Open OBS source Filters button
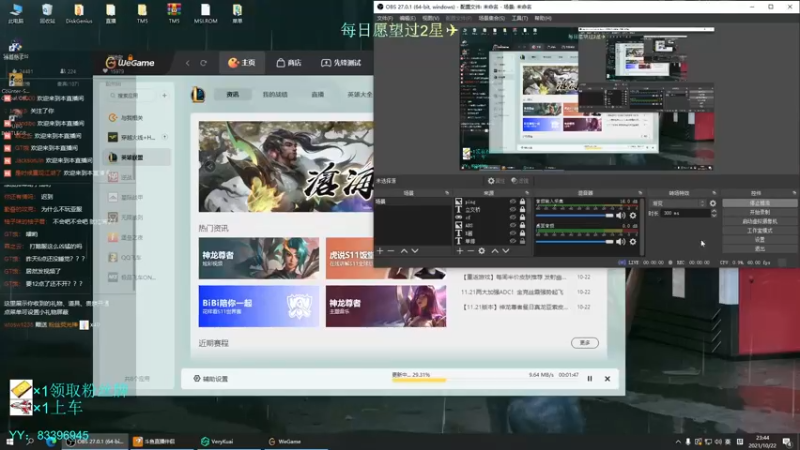Screen dimensions: 800x450 coord(519,181)
